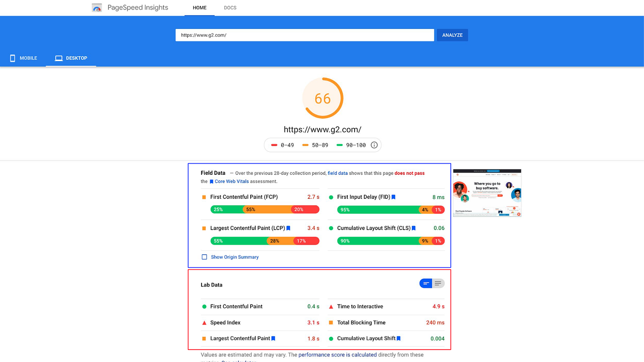Click the bookmark icon before Core Web Vitals

click(212, 182)
